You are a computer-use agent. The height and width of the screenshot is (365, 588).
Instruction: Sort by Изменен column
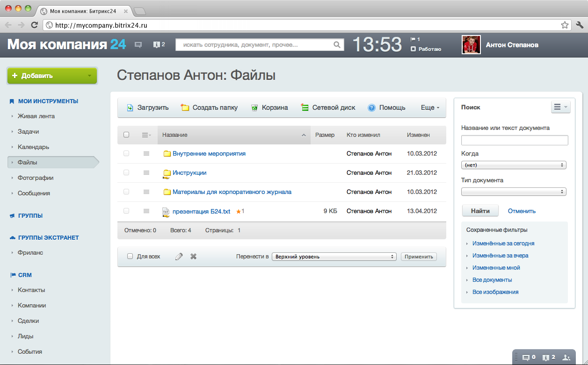(x=418, y=135)
